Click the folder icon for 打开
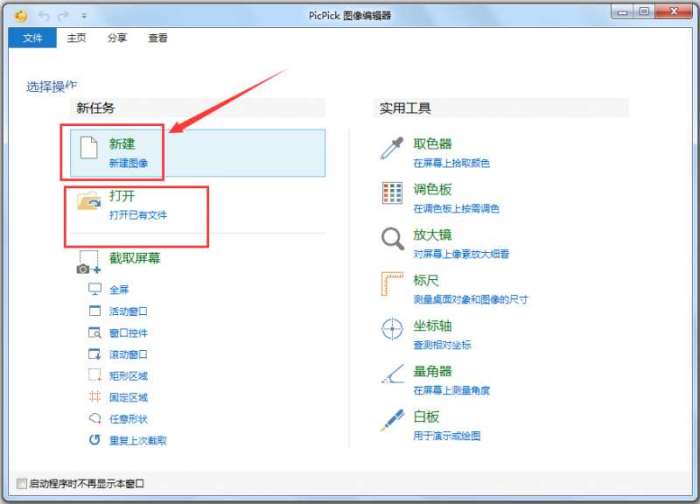 89,201
